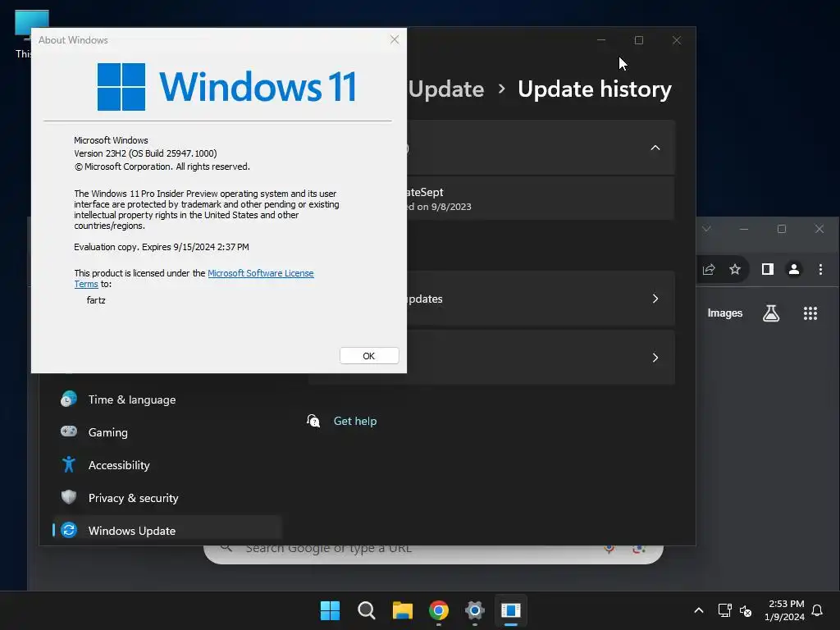The width and height of the screenshot is (840, 630).
Task: Open the Microsoft Software License link
Action: [260, 273]
